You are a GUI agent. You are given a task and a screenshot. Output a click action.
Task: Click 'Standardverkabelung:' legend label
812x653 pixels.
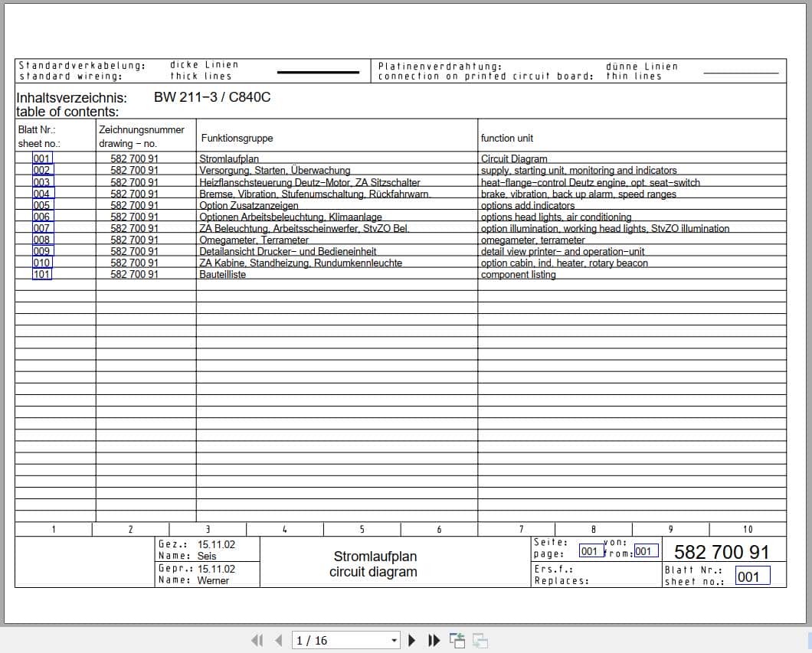82,65
